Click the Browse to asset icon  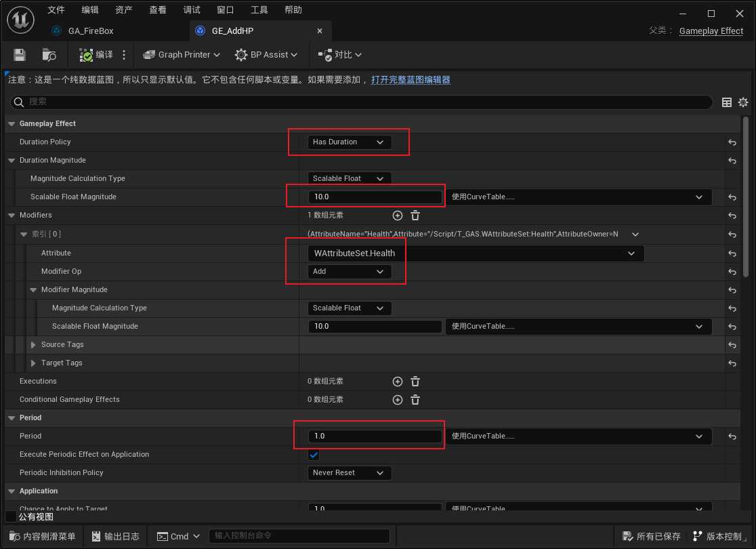point(49,55)
